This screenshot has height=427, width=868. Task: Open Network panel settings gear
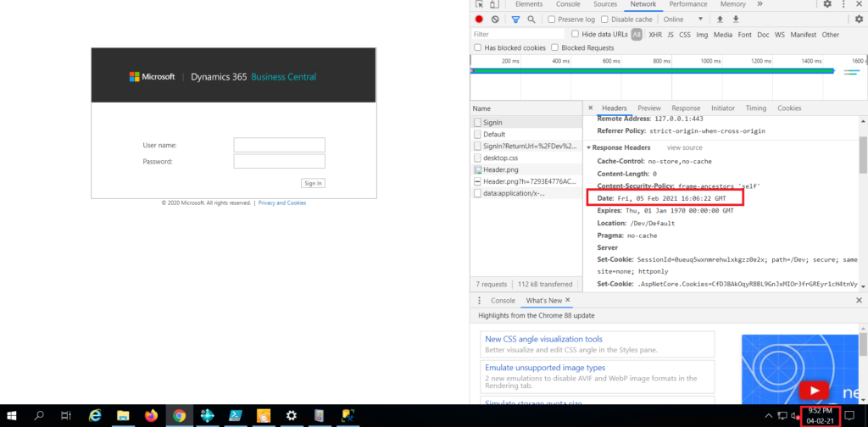click(x=860, y=19)
